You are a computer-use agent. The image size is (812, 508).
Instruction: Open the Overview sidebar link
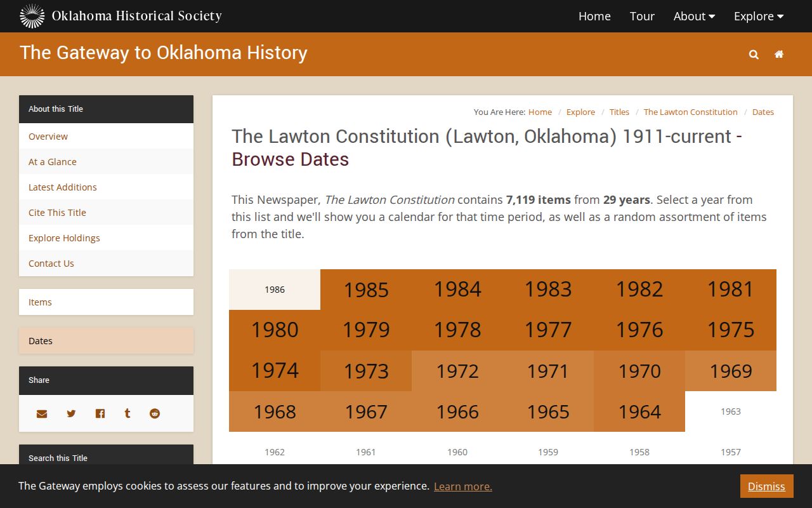(106, 136)
